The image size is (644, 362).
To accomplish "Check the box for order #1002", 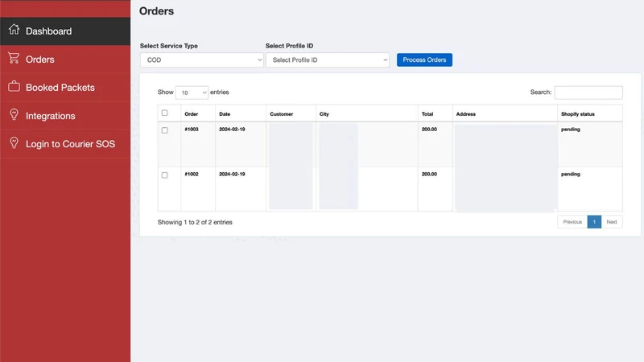I will point(165,175).
